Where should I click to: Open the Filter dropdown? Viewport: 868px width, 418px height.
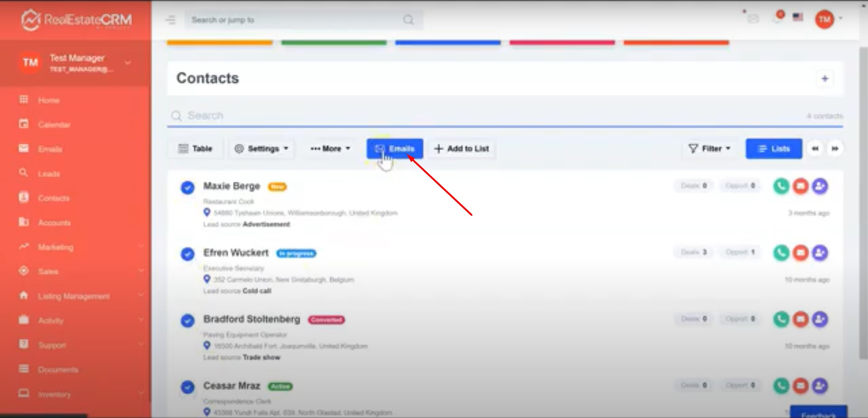[x=709, y=149]
